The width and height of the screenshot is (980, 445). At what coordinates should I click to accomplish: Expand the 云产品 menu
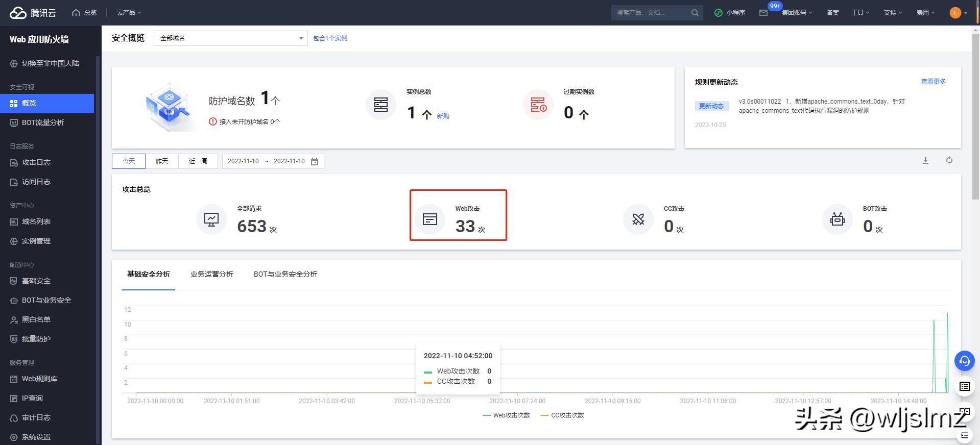click(x=129, y=13)
